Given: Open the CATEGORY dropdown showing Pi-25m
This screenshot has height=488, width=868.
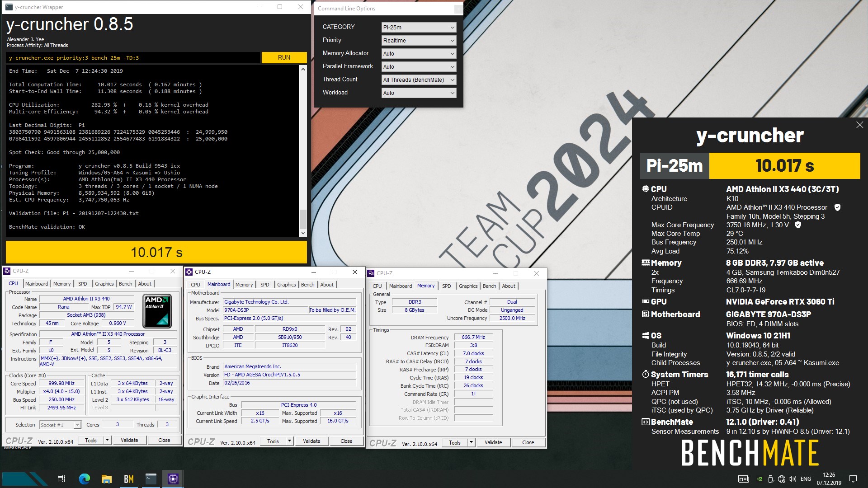Looking at the screenshot, I should click(419, 27).
